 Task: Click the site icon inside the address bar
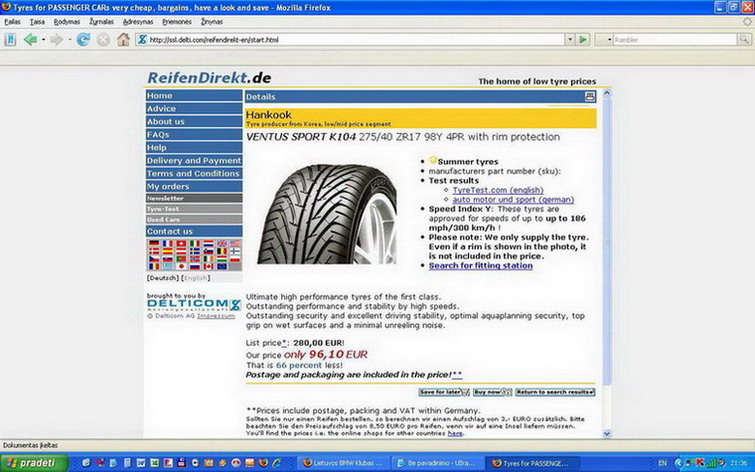point(142,39)
